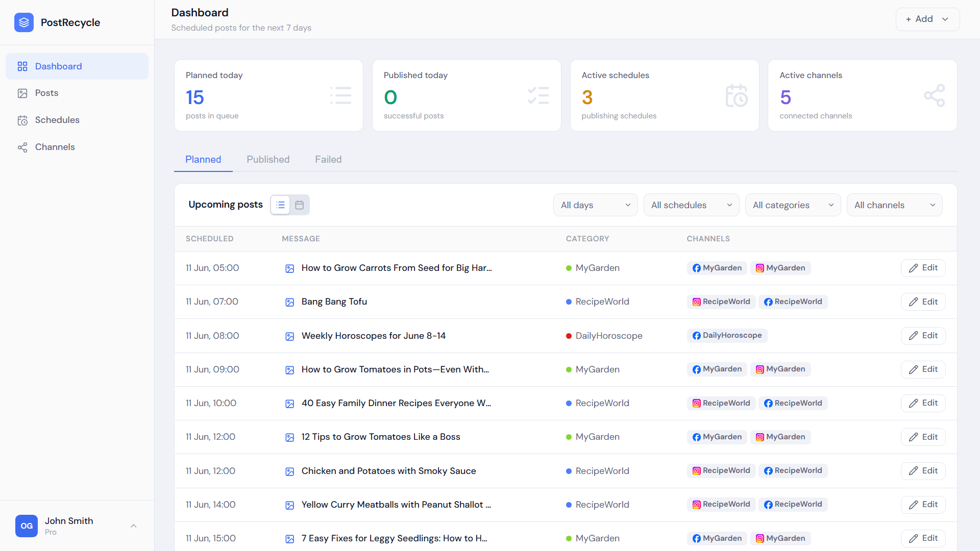Open the Add dropdown button
The image size is (980, 551).
pyautogui.click(x=927, y=19)
